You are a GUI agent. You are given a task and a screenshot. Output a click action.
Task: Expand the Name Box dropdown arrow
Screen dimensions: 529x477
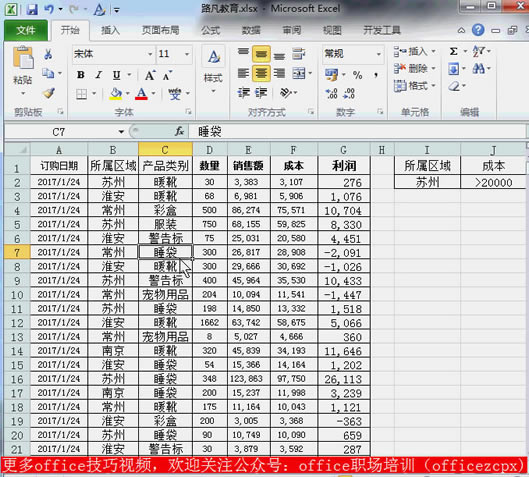[x=121, y=132]
